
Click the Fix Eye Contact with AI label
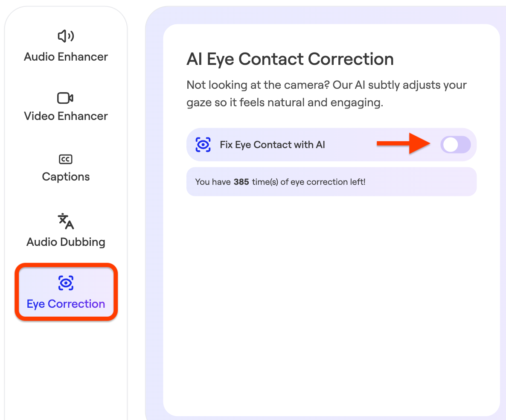(x=272, y=145)
